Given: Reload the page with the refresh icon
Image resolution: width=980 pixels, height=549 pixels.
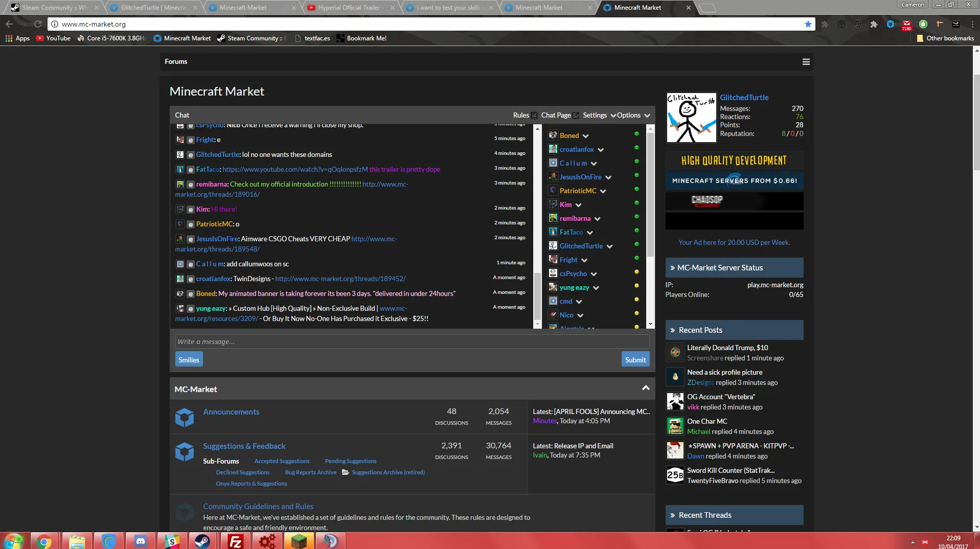Looking at the screenshot, I should point(37,24).
